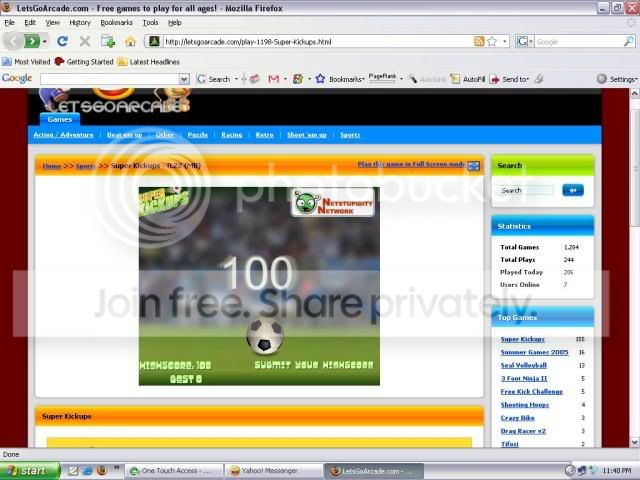Open Summer Games 2005 in Top Games
Viewport: 640px width, 480px height.
tap(534, 352)
